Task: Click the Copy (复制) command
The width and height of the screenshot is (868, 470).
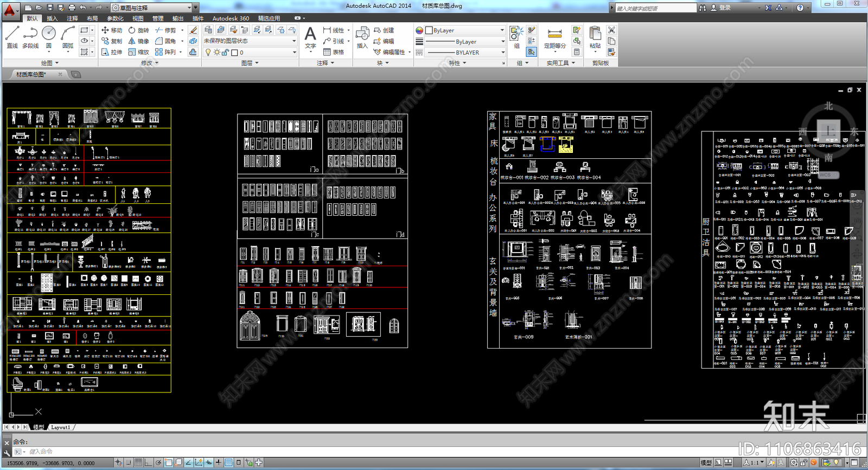Action: [111, 41]
